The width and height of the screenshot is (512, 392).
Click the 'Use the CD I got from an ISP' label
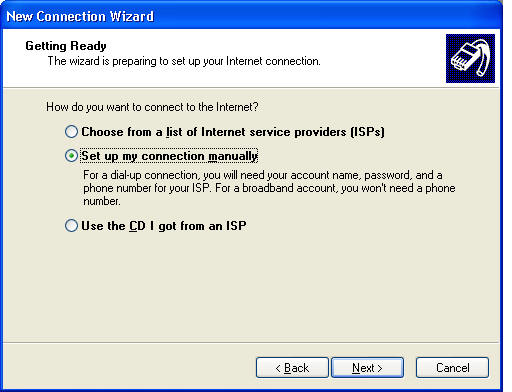pos(164,226)
